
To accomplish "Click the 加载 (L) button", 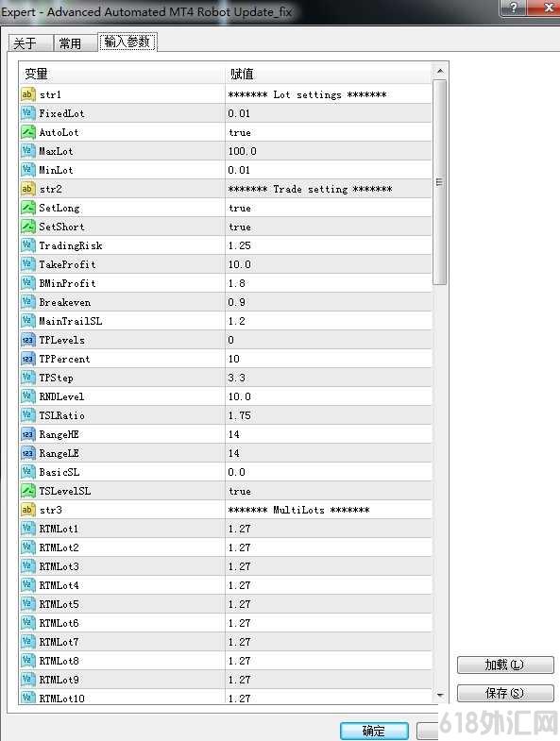I will click(x=505, y=665).
